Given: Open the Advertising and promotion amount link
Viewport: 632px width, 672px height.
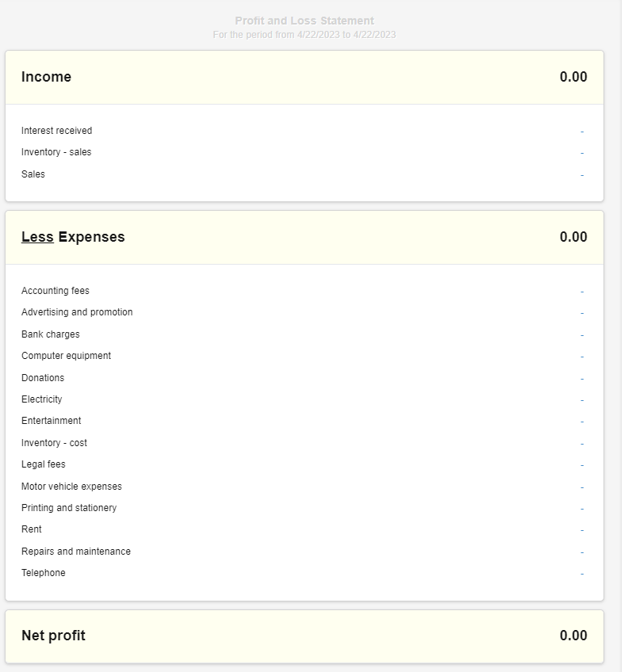Looking at the screenshot, I should [582, 313].
